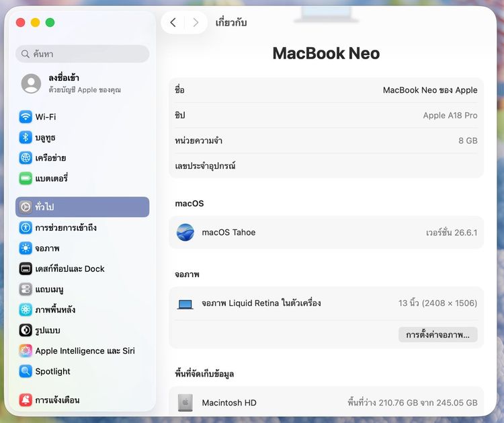Click the พื้นที่จัดเก็บข้อมูล storage heading
The image size is (504, 423).
204,374
